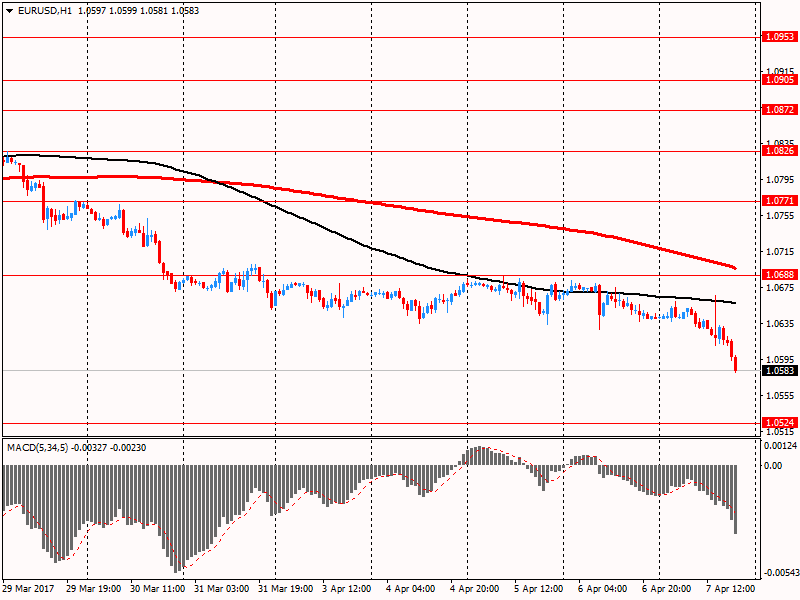The image size is (800, 600).
Task: Click the 31 Mar 19:00 time label
Action: [x=285, y=589]
